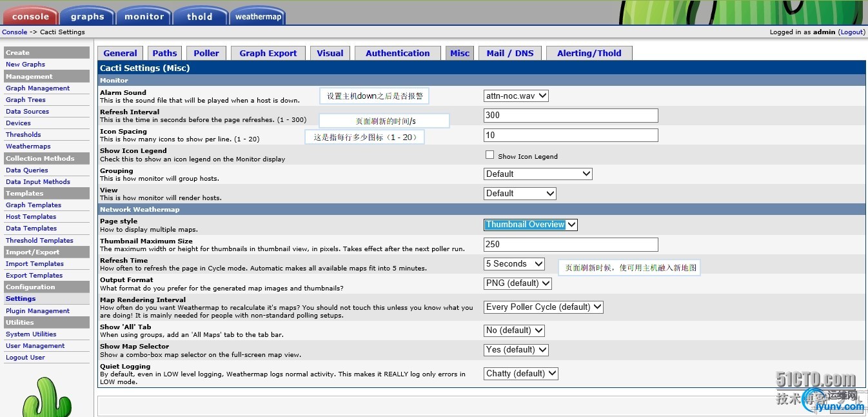Open Settings in sidebar

[x=21, y=299]
